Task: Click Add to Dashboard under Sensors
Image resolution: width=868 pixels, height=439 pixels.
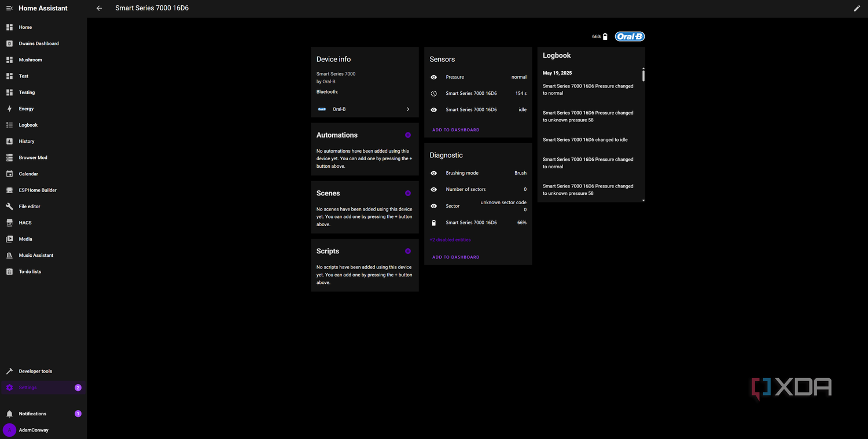Action: tap(456, 130)
